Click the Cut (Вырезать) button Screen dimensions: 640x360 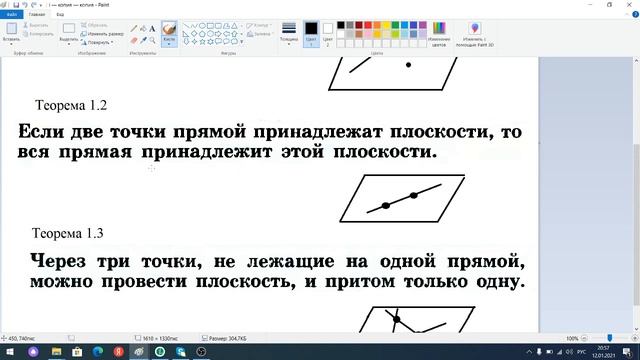coord(36,25)
